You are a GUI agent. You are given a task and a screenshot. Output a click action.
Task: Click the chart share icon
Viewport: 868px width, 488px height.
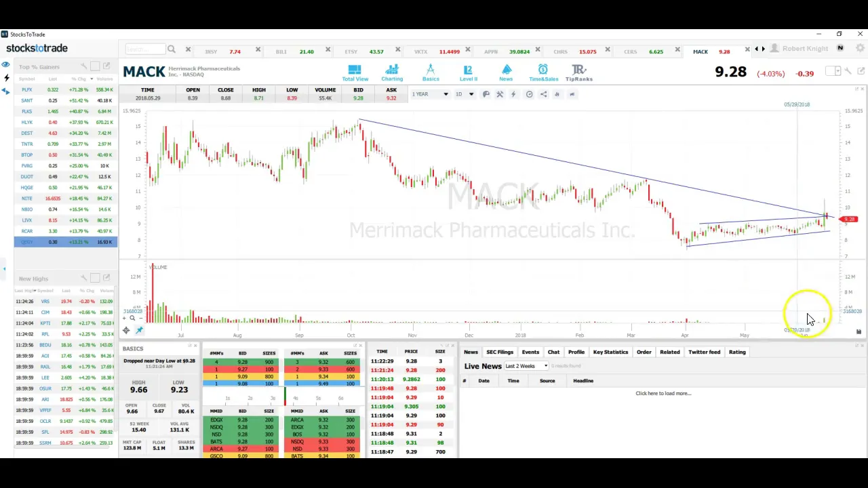coord(543,94)
